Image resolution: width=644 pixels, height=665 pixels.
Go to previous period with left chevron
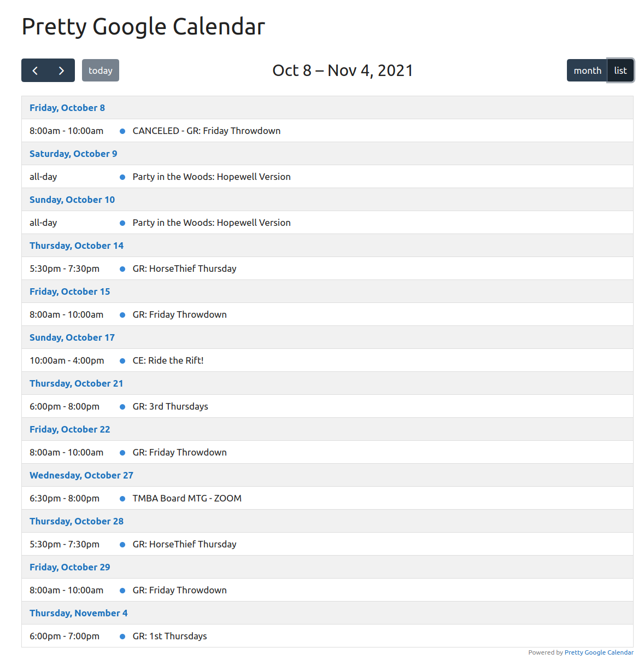[35, 71]
